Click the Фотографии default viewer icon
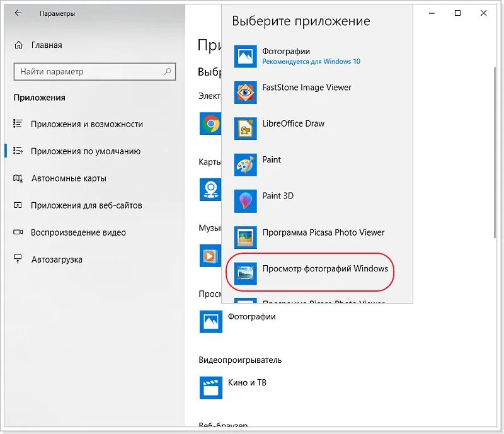504x434 pixels. coord(210,321)
